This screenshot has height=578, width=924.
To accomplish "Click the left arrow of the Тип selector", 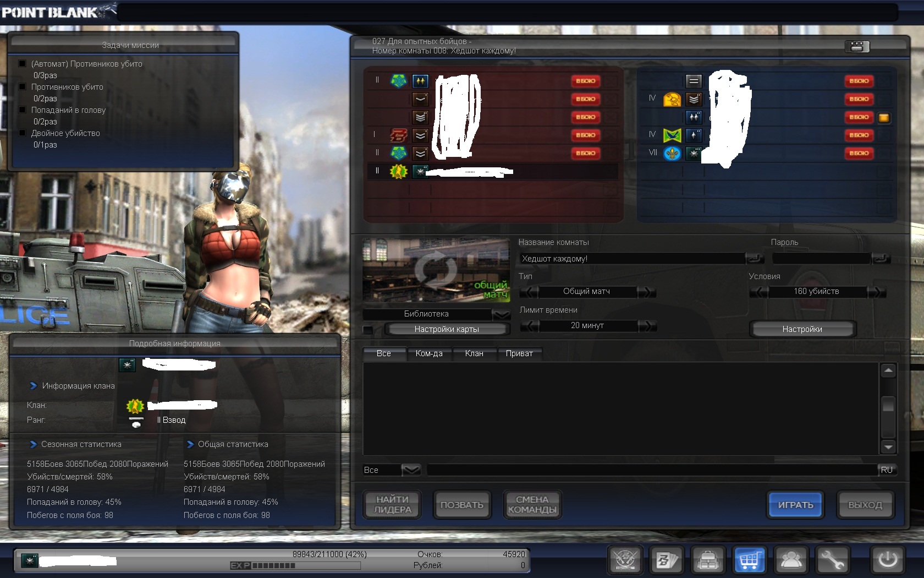I will pyautogui.click(x=529, y=292).
